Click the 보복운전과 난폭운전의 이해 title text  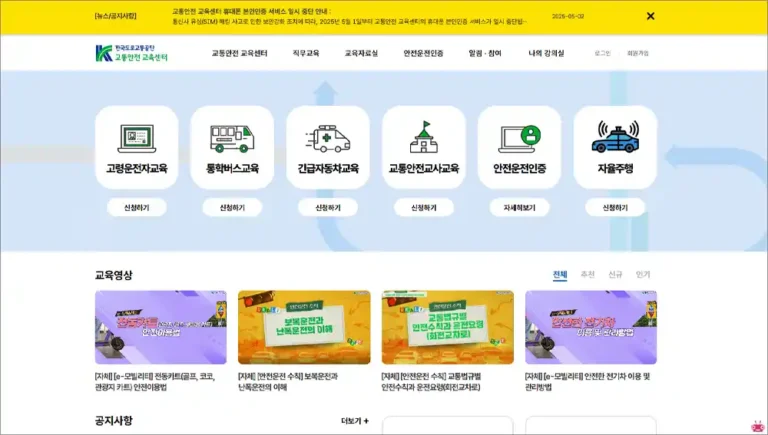point(288,382)
